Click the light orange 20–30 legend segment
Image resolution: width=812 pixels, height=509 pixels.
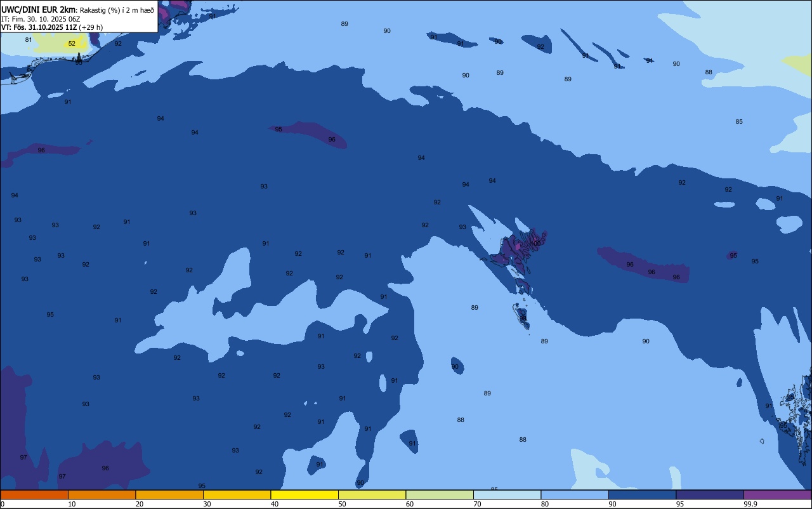tap(169, 494)
